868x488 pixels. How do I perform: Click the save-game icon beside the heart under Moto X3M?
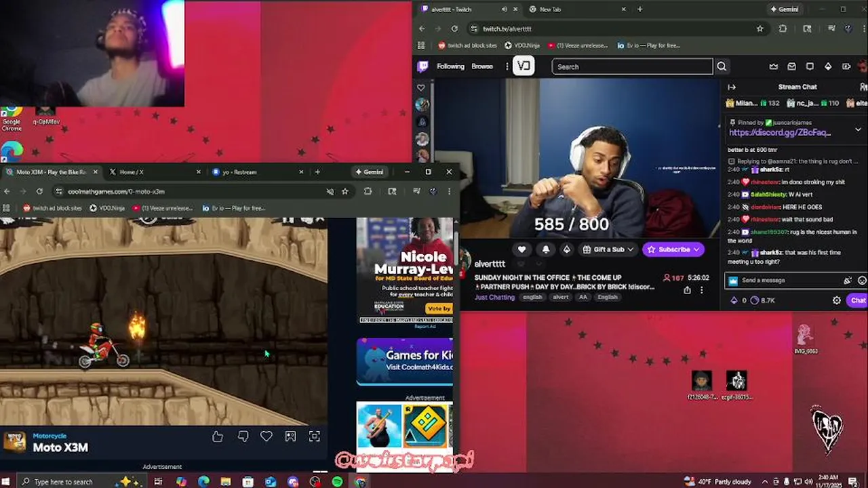pyautogui.click(x=290, y=437)
